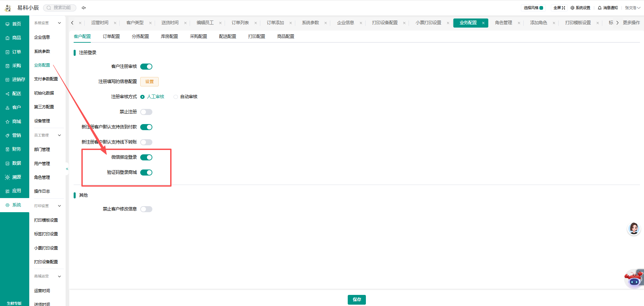Open 配送 section in sidebar
The height and width of the screenshot is (306, 644).
click(x=14, y=93)
